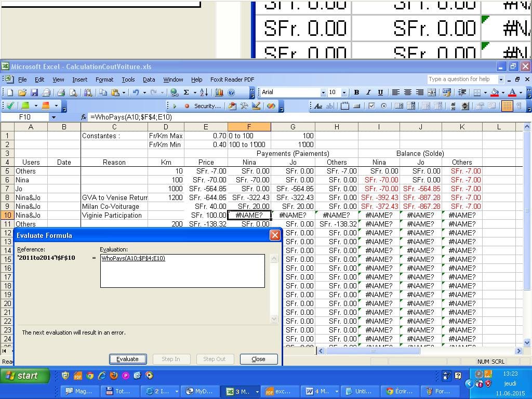Open the Data menu
This screenshot has height=399, width=532.
coord(149,79)
